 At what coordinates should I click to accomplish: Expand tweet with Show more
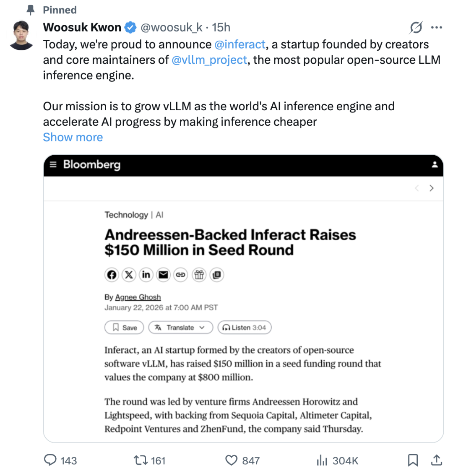click(73, 137)
